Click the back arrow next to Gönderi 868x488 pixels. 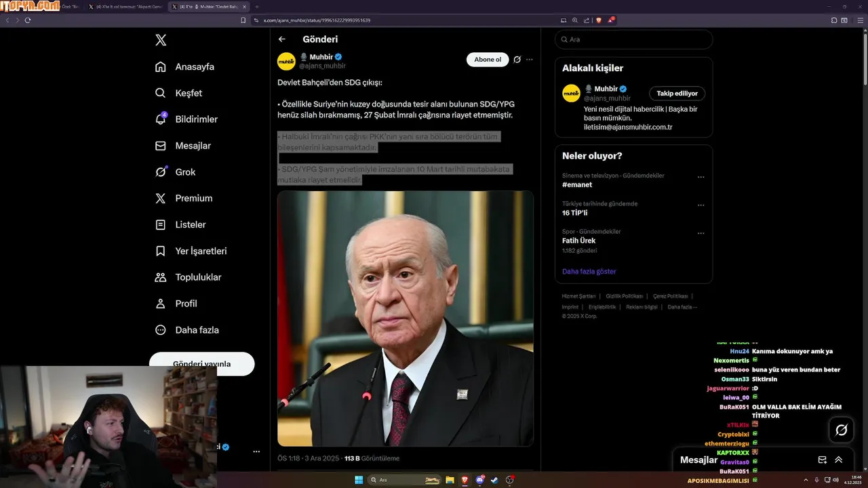click(x=282, y=39)
